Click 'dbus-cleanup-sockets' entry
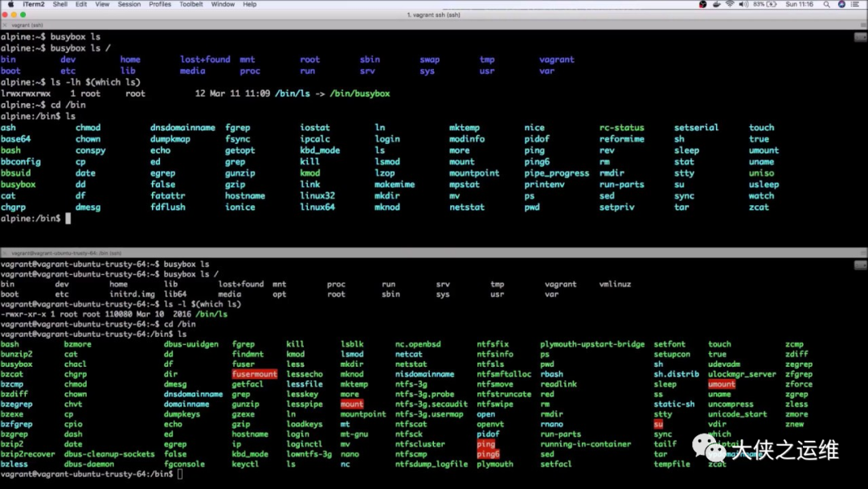The image size is (868, 489). [109, 454]
